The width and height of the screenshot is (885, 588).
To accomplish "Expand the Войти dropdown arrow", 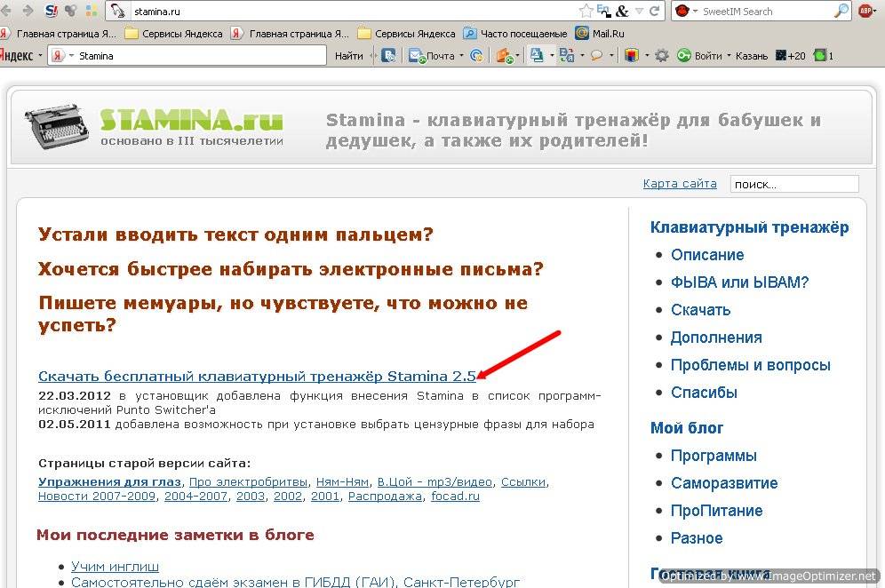I will [729, 55].
